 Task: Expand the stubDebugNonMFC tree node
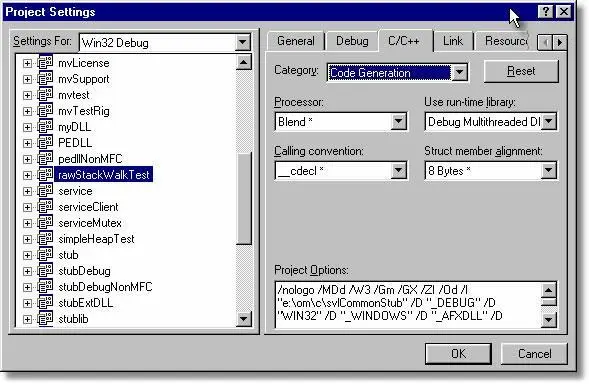coord(27,287)
